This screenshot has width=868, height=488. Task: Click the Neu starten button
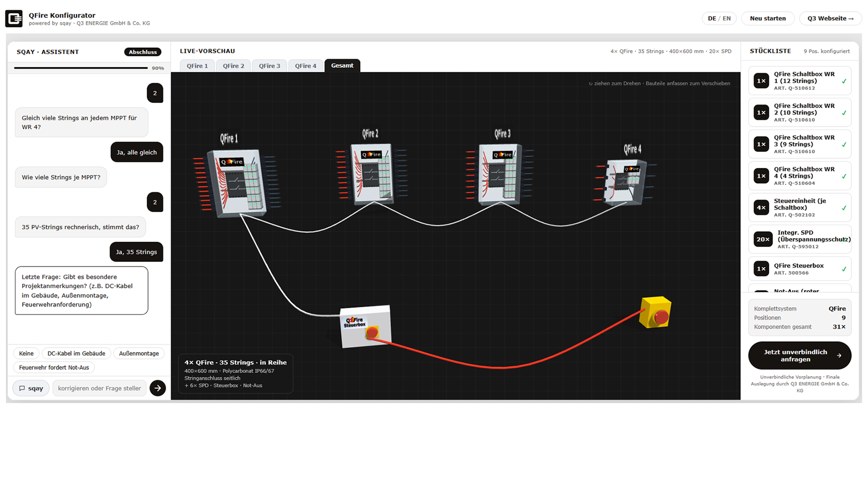pos(768,19)
